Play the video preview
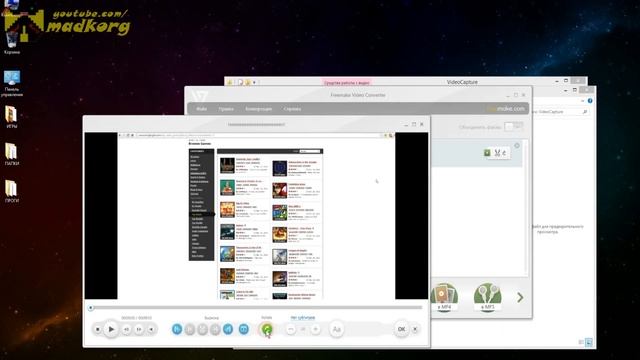The width and height of the screenshot is (640, 360). (x=111, y=329)
